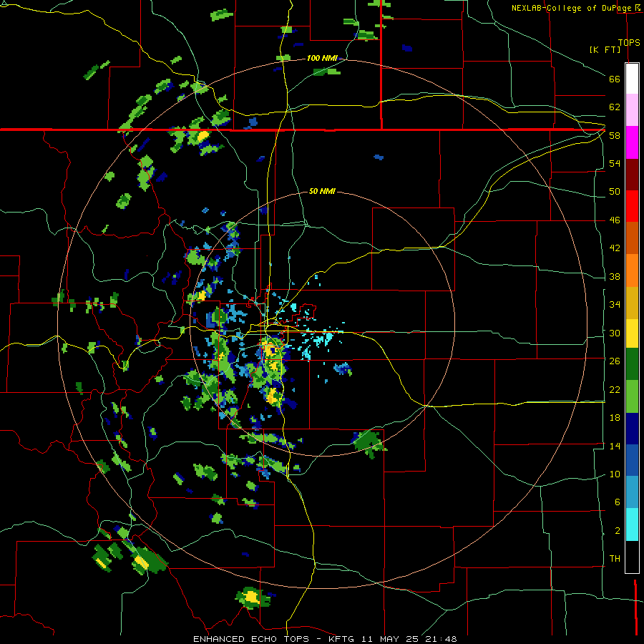Click the gold legend swatch
This screenshot has height=644, width=644.
(632, 302)
